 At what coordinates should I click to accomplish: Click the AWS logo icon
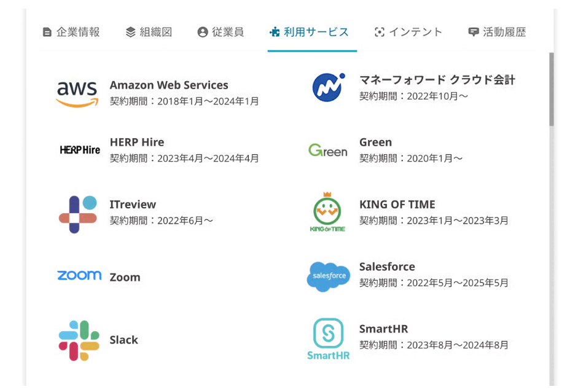pos(77,90)
